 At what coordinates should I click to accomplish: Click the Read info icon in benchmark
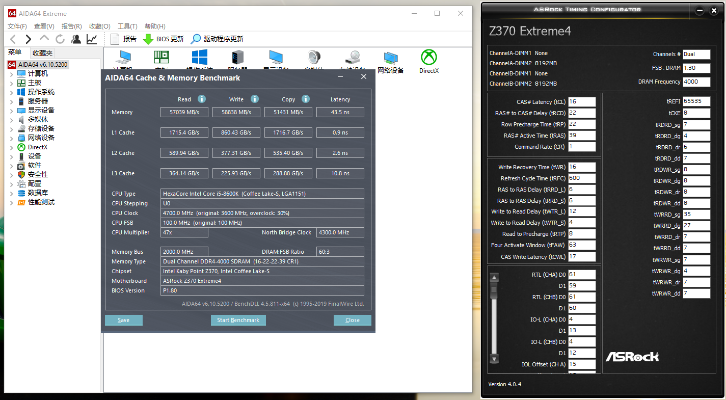click(202, 99)
